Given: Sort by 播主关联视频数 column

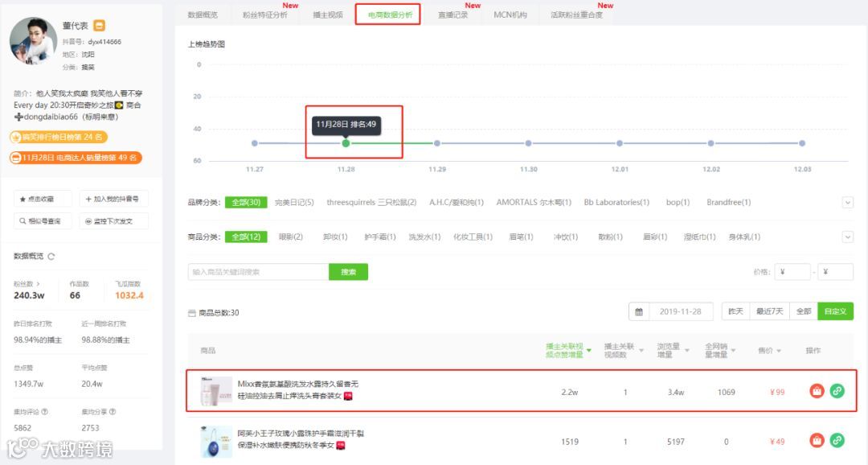Looking at the screenshot, I should point(624,350).
